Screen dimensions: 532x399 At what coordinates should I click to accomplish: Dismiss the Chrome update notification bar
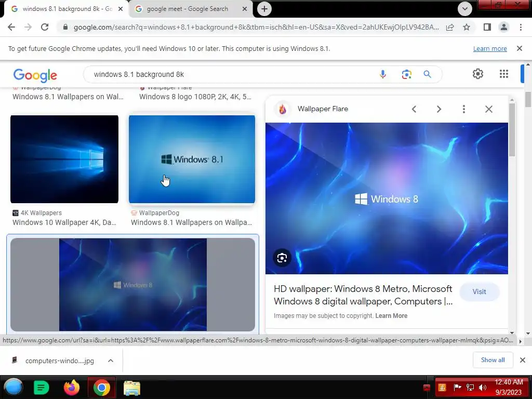[520, 48]
